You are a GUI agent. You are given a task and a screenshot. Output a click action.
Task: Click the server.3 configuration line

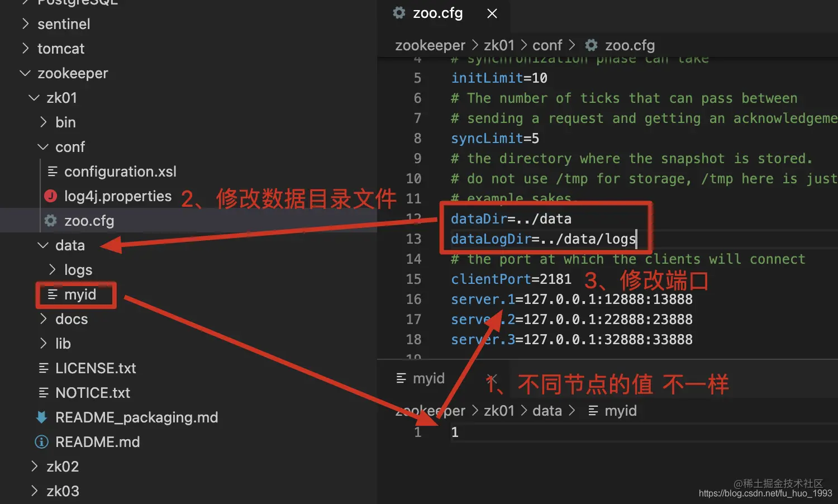click(x=572, y=340)
